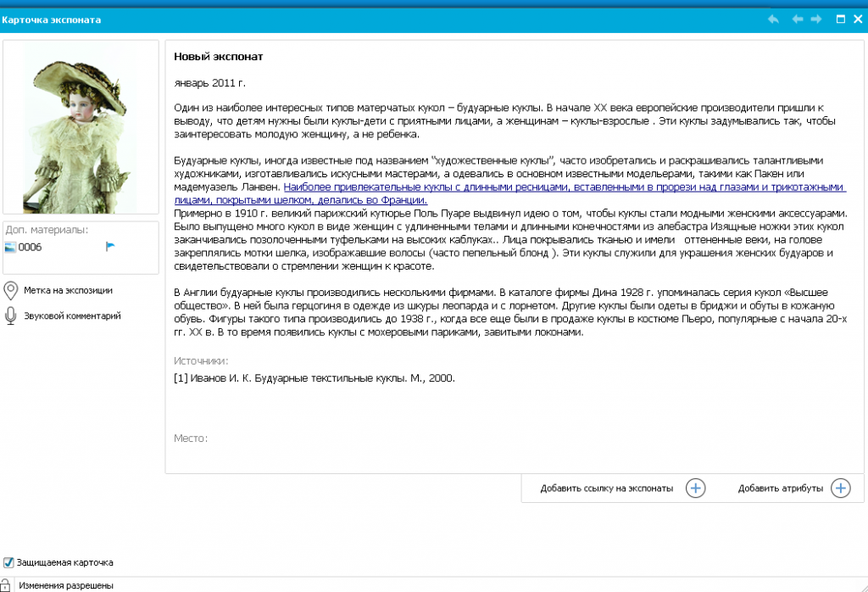
Task: Go to next exhibit card arrow
Action: 816,20
